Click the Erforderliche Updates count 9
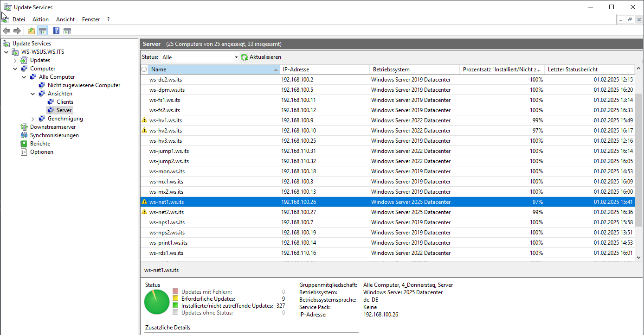The height and width of the screenshot is (335, 644). pos(283,299)
